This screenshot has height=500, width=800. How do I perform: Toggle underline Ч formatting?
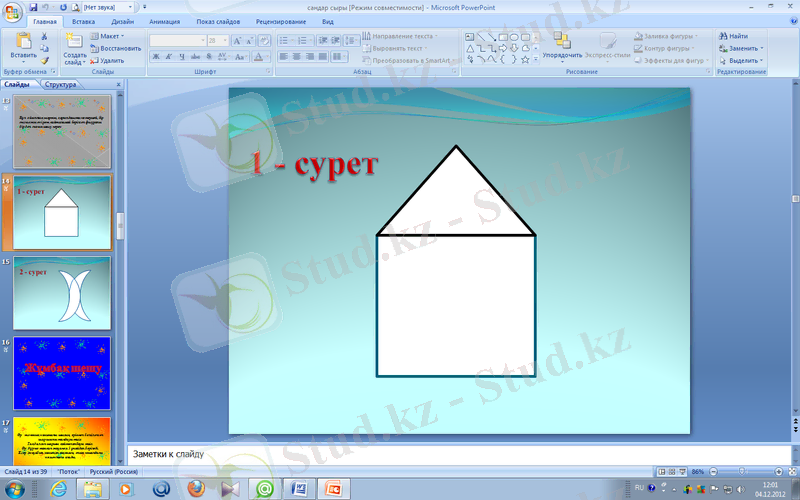coord(182,57)
